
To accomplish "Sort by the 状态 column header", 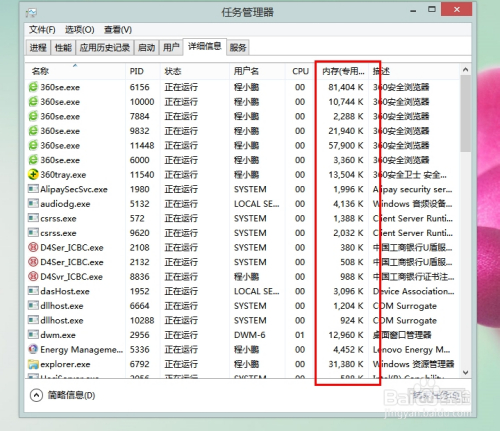I will pos(195,71).
